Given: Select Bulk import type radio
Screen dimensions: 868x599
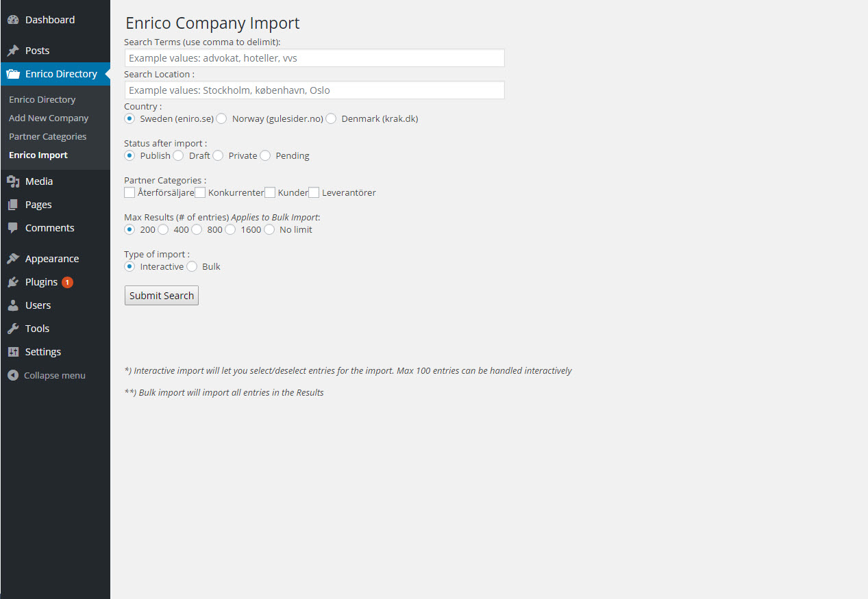Looking at the screenshot, I should coord(192,266).
